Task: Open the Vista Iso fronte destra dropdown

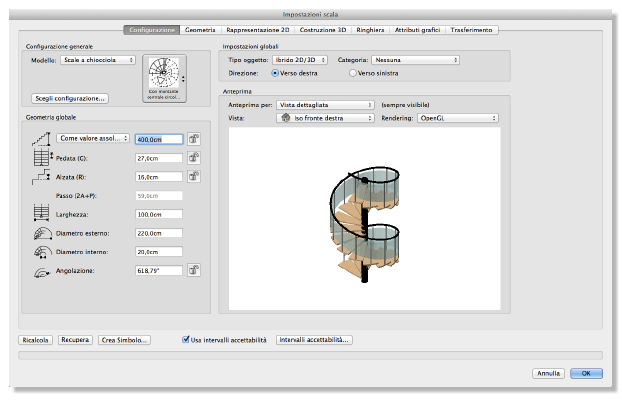Action: tap(325, 118)
